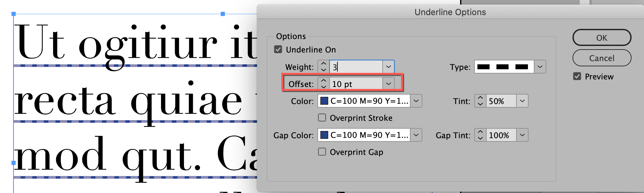Toggle the Preview checkbox
This screenshot has height=193, width=644.
coord(577,76)
